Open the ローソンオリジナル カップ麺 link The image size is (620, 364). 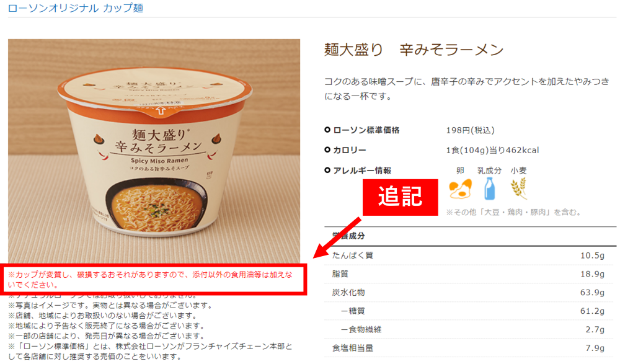[x=76, y=8]
